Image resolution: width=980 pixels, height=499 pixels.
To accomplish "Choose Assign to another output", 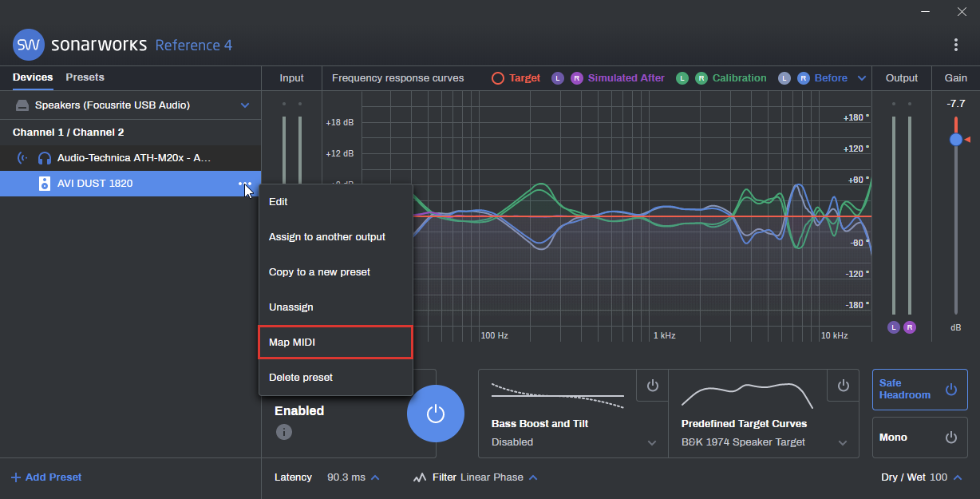I will (336, 237).
